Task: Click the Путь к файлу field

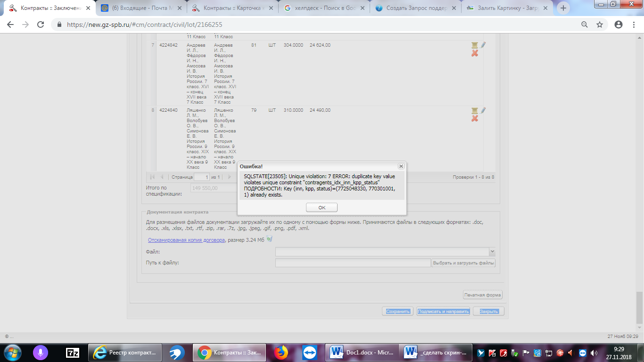Action: pos(353,263)
